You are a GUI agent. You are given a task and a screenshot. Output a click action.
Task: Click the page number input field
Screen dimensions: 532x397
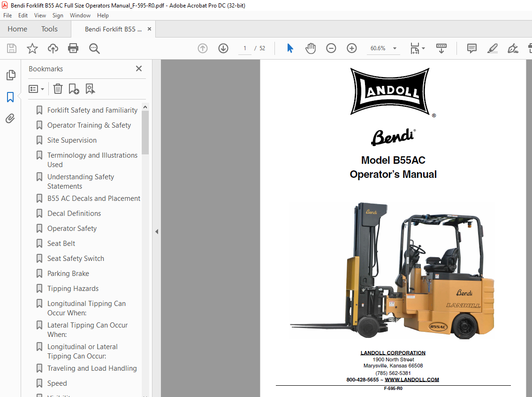click(244, 48)
